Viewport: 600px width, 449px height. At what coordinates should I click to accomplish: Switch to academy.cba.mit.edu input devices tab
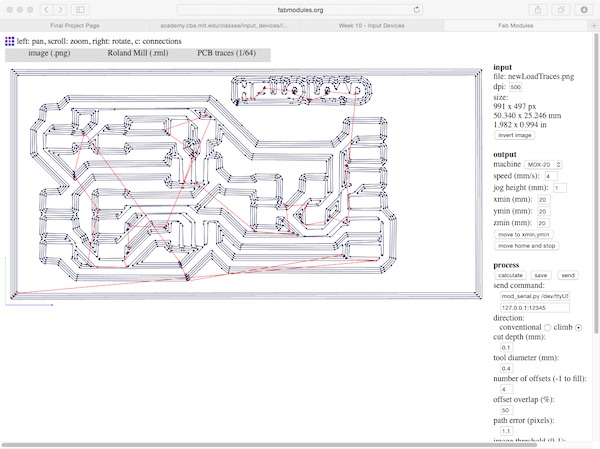pyautogui.click(x=224, y=26)
